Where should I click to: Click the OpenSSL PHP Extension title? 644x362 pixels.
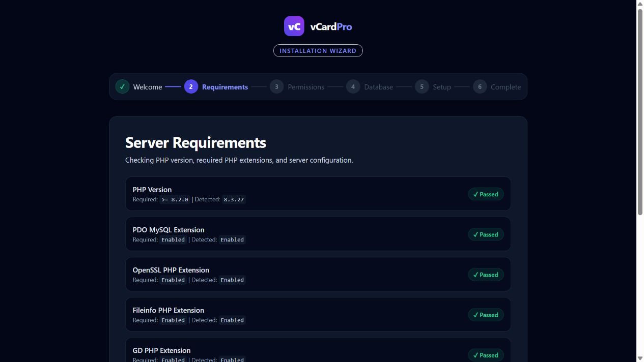(x=171, y=270)
